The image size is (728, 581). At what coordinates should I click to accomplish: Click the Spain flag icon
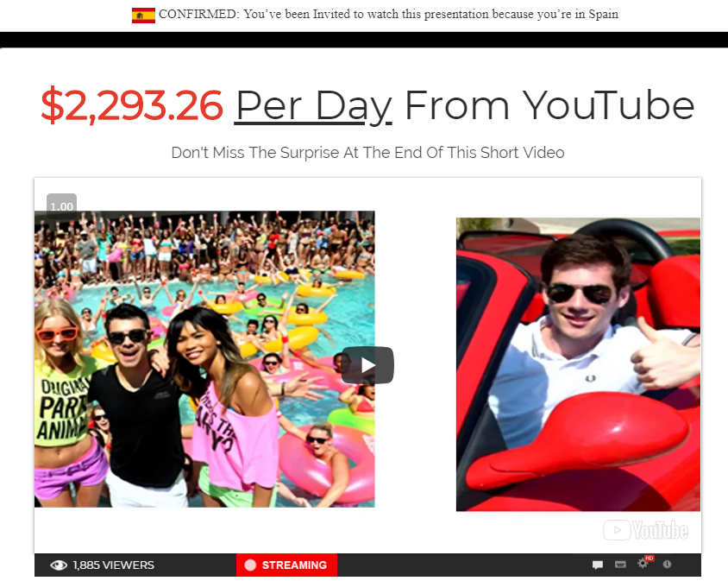pos(143,16)
